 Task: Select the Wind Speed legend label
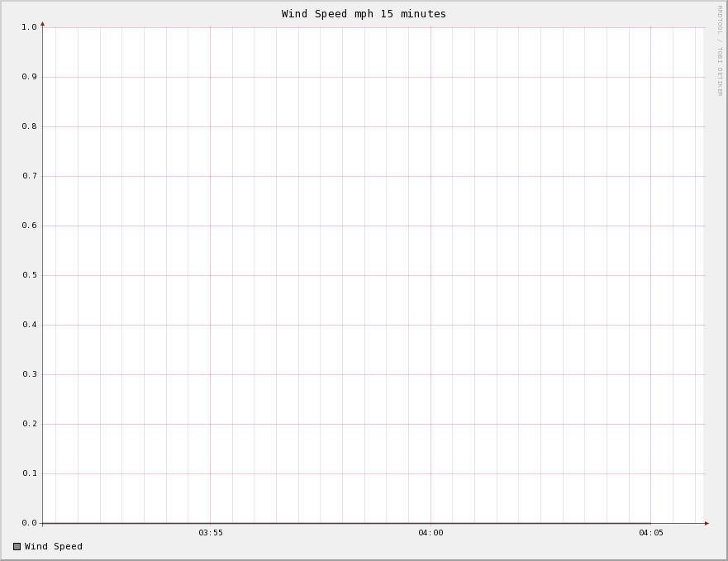[x=54, y=546]
